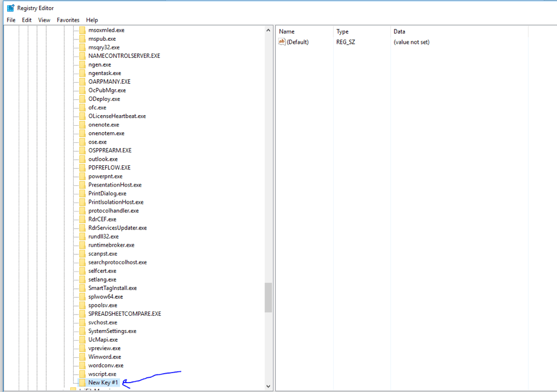Select the wordconv.exe key

click(x=106, y=365)
